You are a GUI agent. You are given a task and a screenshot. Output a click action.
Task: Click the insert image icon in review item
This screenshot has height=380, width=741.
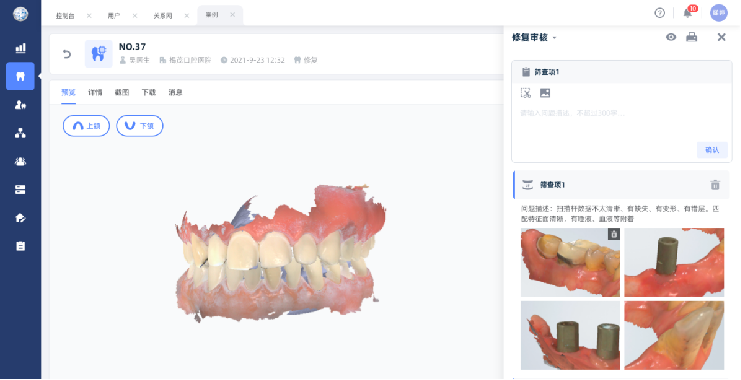(x=545, y=93)
